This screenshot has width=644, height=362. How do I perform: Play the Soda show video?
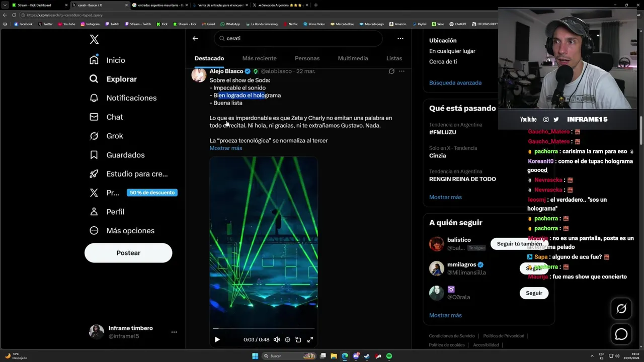coord(217,339)
